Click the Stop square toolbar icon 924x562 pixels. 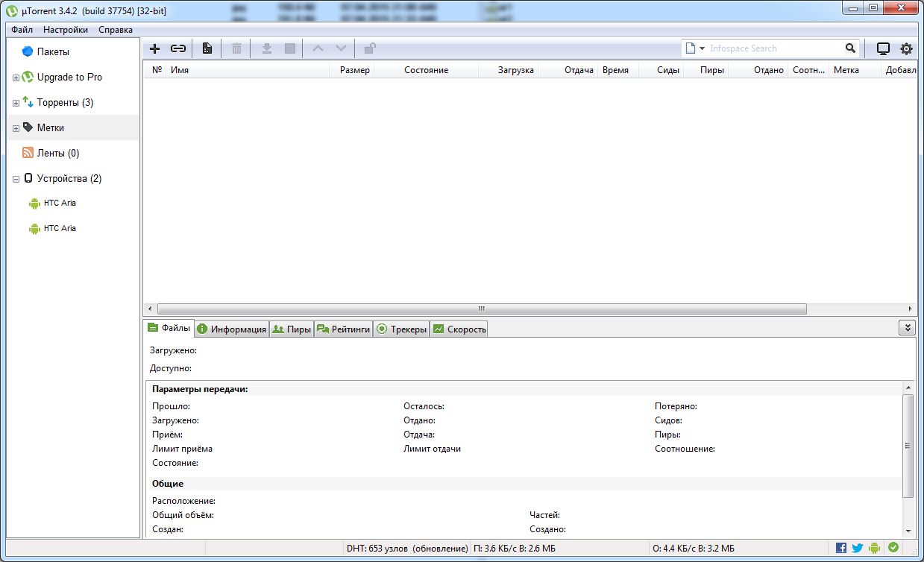click(290, 48)
